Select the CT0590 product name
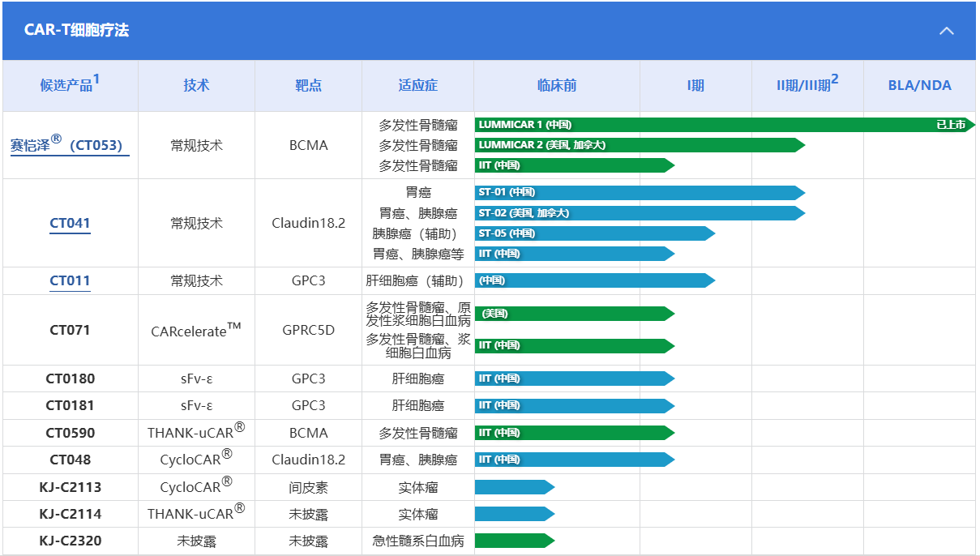This screenshot has width=980, height=556. click(70, 433)
